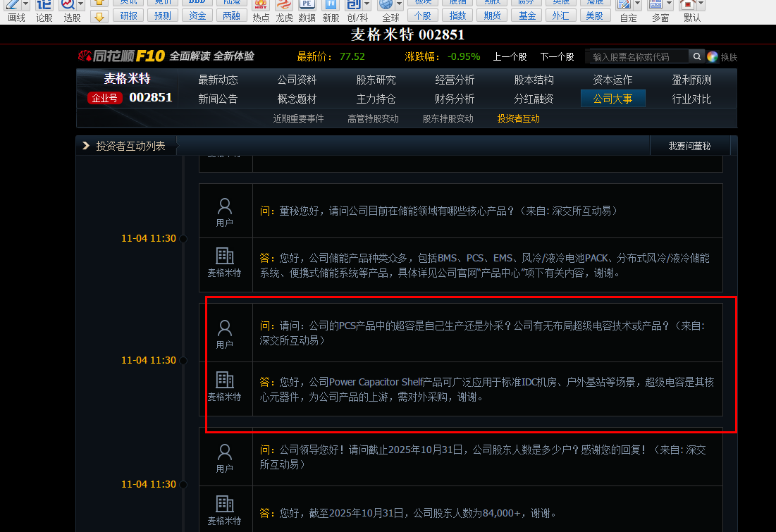Expand the 选股 dropdown arrow
The image size is (776, 532).
tap(80, 5)
